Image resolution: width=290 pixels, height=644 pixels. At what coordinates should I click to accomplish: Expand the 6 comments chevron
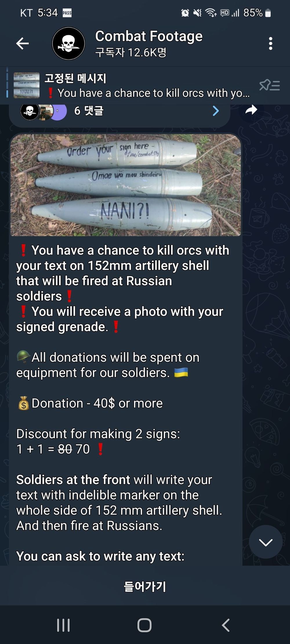(216, 111)
